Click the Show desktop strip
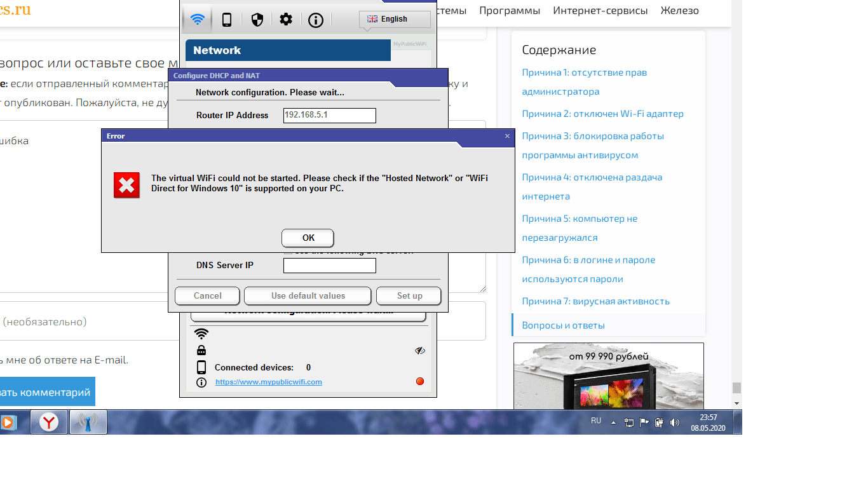Screen dimensions: 868x488 click(x=738, y=422)
